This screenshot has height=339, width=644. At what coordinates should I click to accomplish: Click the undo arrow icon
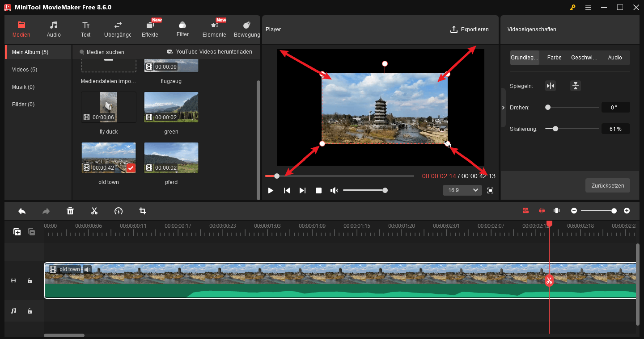pos(22,210)
